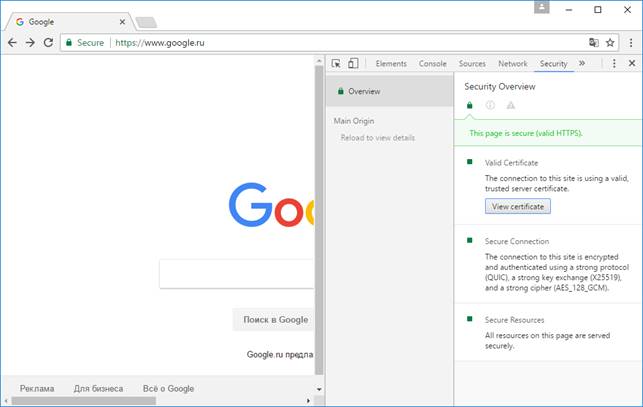Image resolution: width=643 pixels, height=407 pixels.
Task: Open the DevTools customize three-dot menu
Action: 614,64
